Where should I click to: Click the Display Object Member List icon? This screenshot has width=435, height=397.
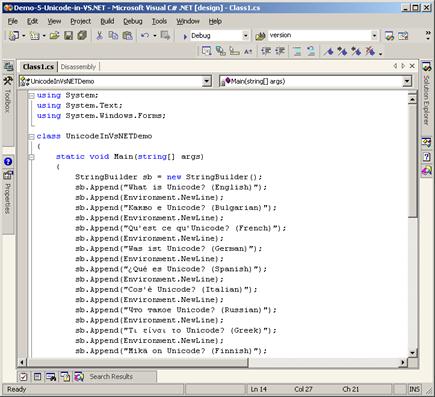(x=206, y=51)
